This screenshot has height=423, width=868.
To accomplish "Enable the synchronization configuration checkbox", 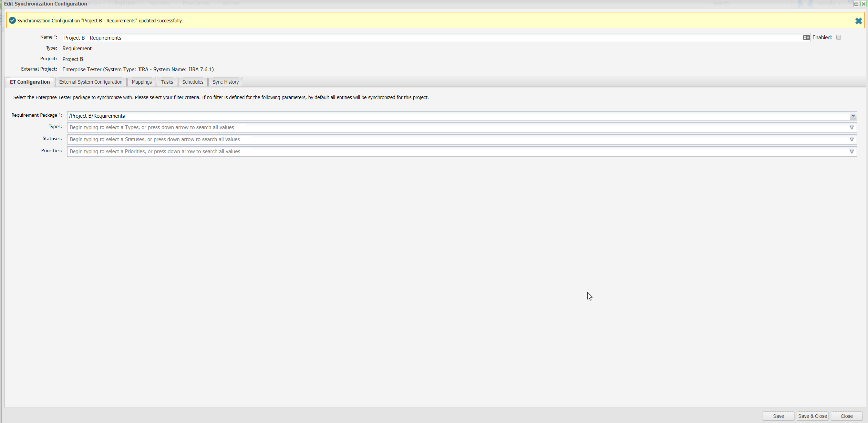I will (x=838, y=38).
